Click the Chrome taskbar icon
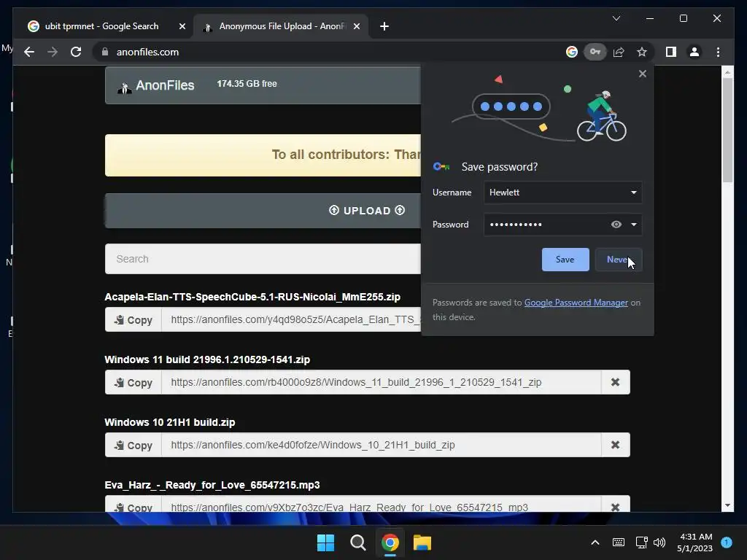This screenshot has width=747, height=560. pos(390,542)
